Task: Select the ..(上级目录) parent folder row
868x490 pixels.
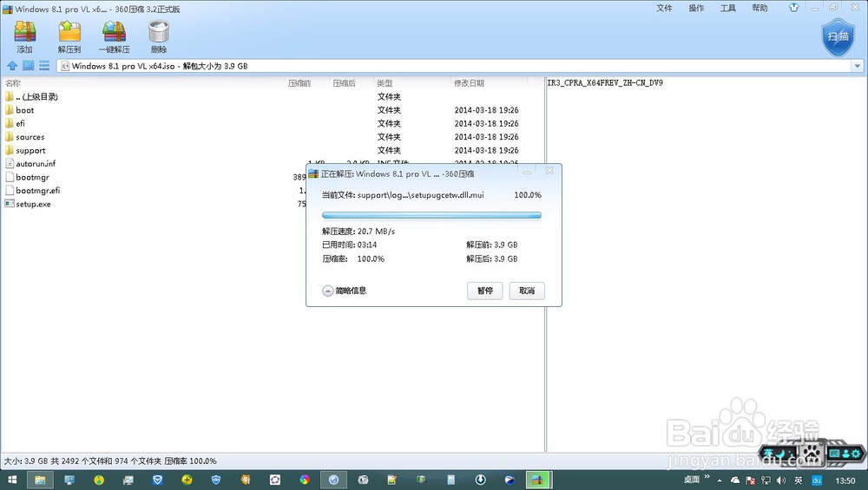Action: click(31, 96)
